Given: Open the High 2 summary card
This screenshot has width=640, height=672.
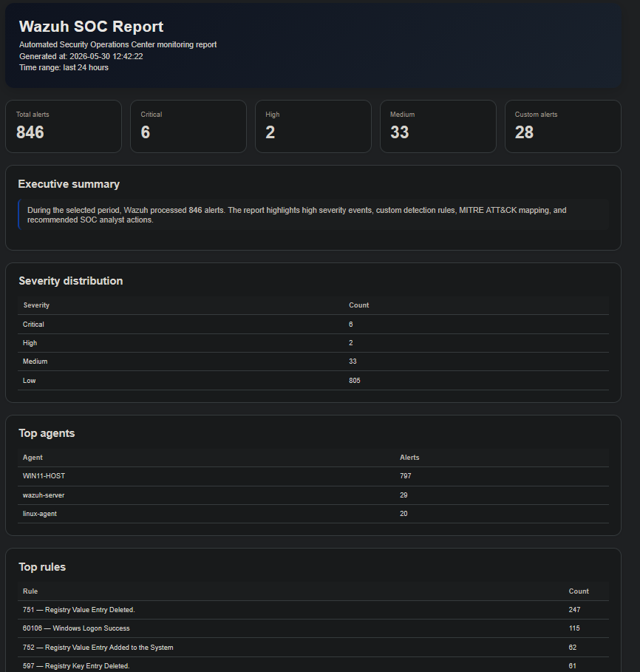Looking at the screenshot, I should [313, 126].
